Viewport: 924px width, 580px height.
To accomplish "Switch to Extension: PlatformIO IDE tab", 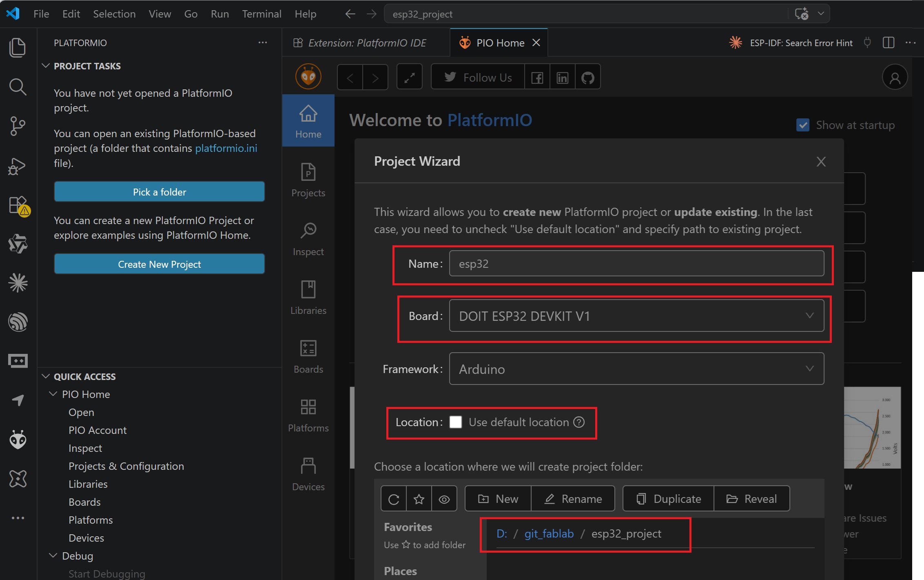I will pyautogui.click(x=366, y=43).
